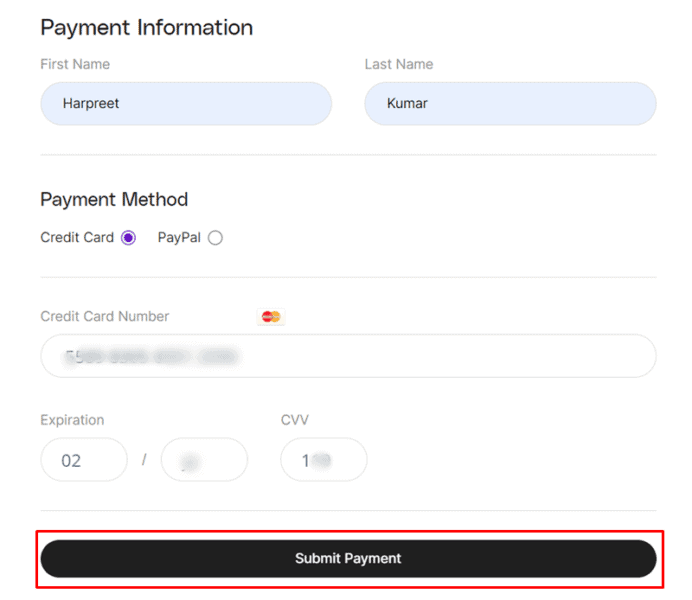Select the Credit Card radio button
The height and width of the screenshot is (600, 692).
pyautogui.click(x=128, y=238)
